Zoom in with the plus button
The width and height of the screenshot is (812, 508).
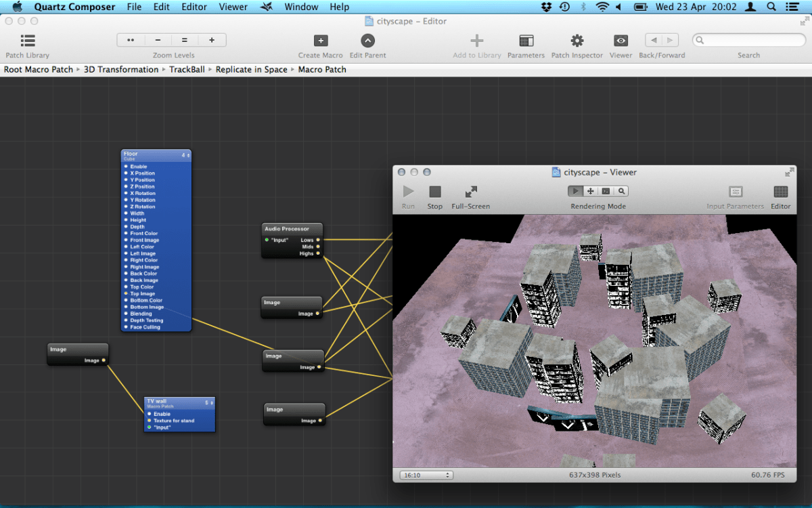(x=212, y=41)
